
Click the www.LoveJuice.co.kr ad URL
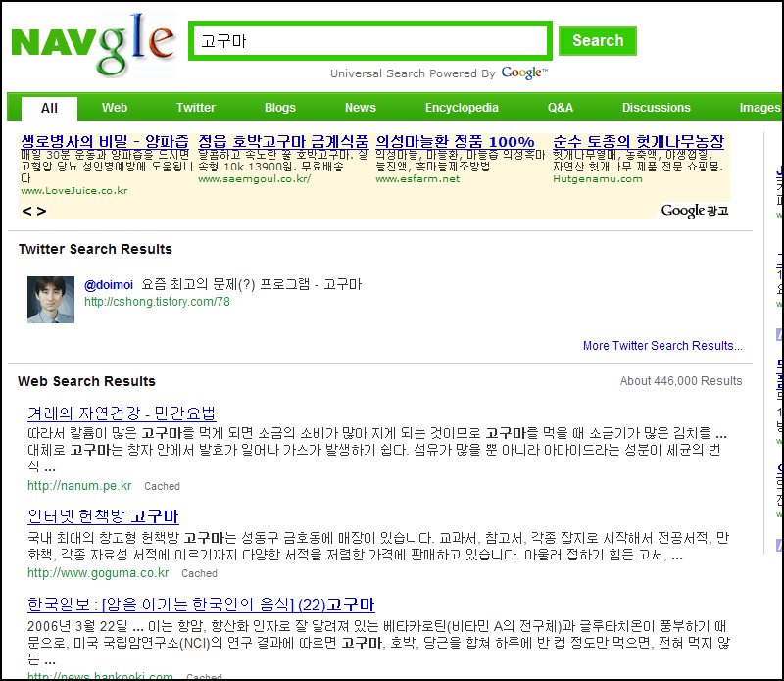(x=74, y=190)
